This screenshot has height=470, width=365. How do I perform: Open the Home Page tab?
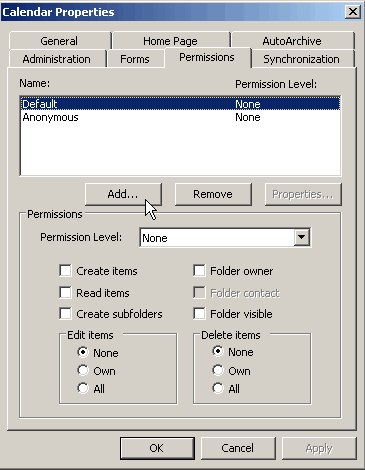[171, 41]
